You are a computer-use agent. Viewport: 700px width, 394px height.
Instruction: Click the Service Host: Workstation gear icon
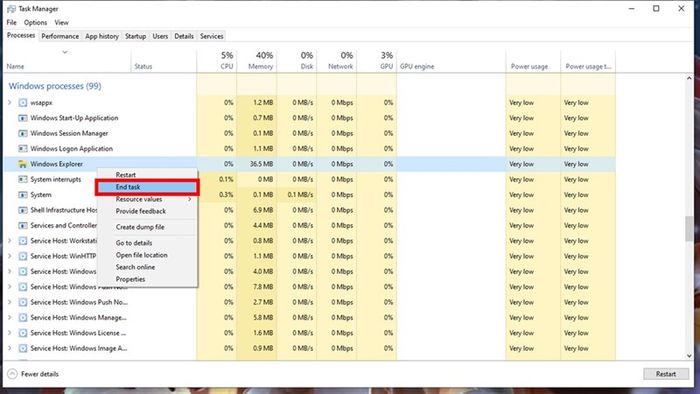(23, 241)
